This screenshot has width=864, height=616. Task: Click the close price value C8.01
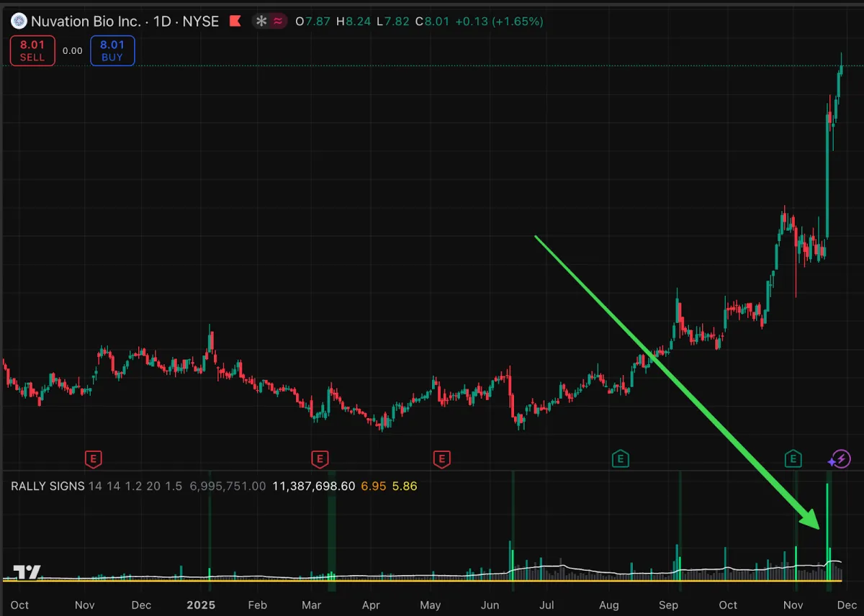pos(432,21)
